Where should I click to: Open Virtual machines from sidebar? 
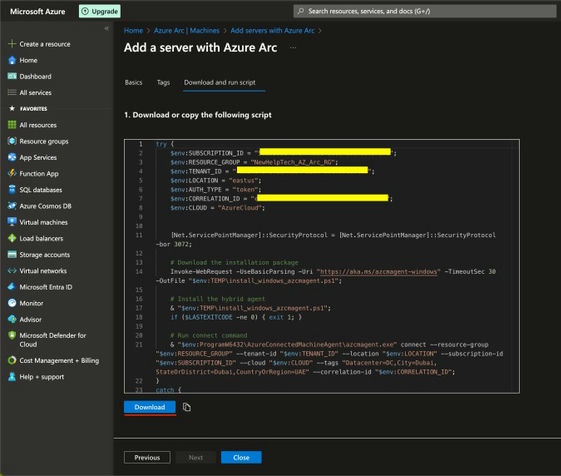pos(38,222)
